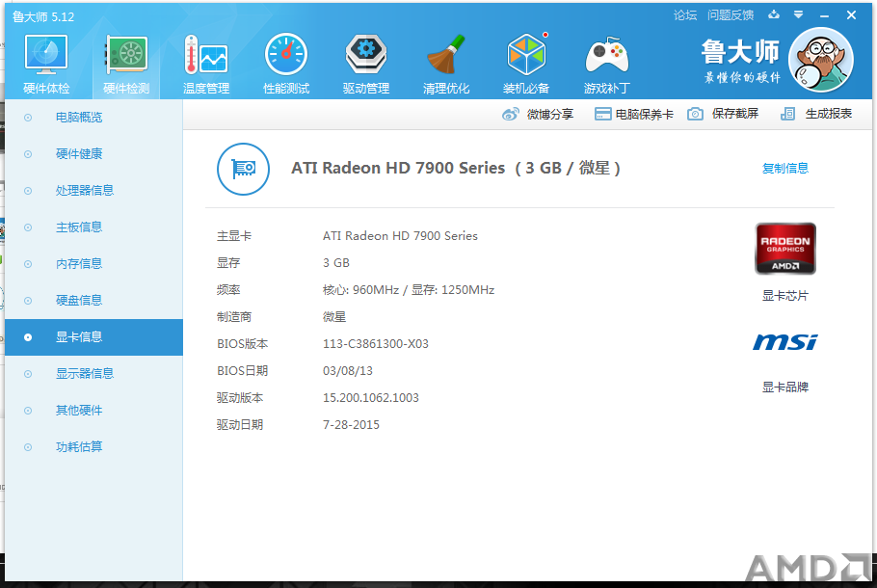Image resolution: width=877 pixels, height=588 pixels.
Task: Click the report generation icon
Action: pos(787,114)
